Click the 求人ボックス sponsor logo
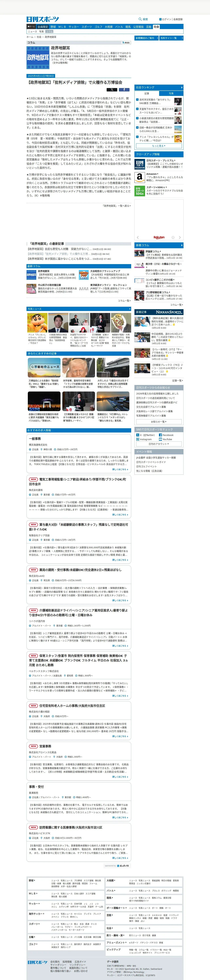Image resolution: width=210 pixels, height=980 pixels. [123, 866]
